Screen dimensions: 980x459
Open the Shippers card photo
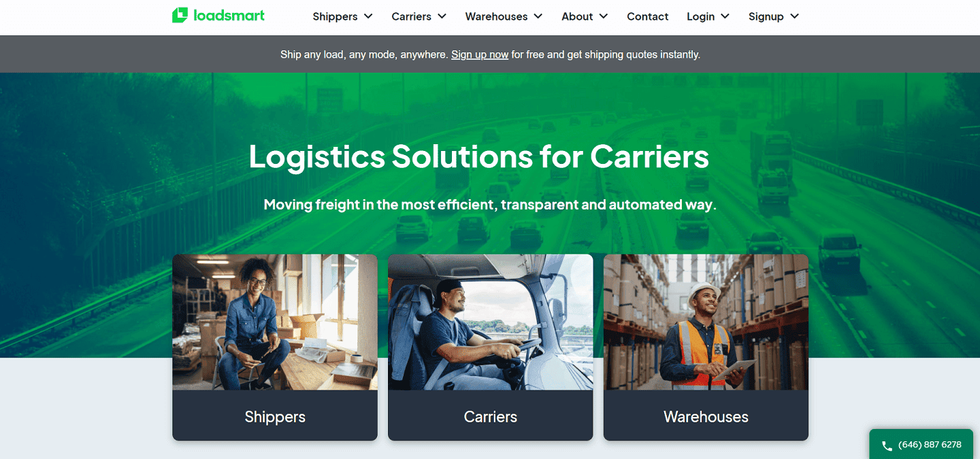[275, 322]
